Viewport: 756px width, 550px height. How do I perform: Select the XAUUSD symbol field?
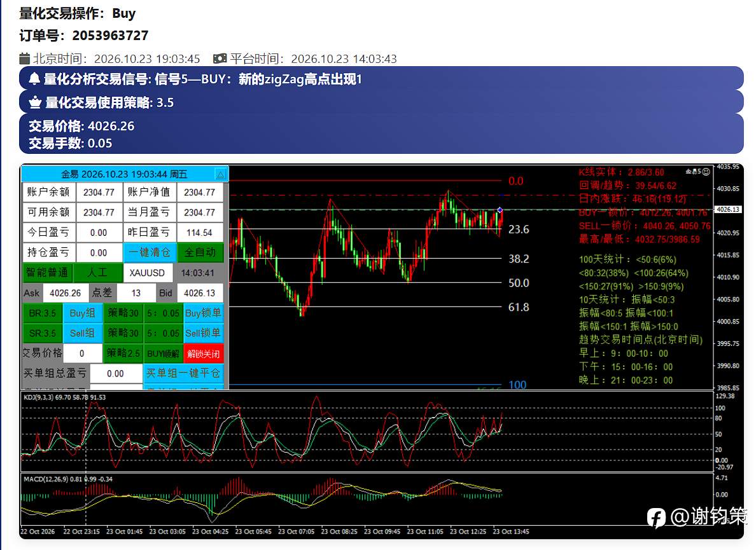coord(147,273)
